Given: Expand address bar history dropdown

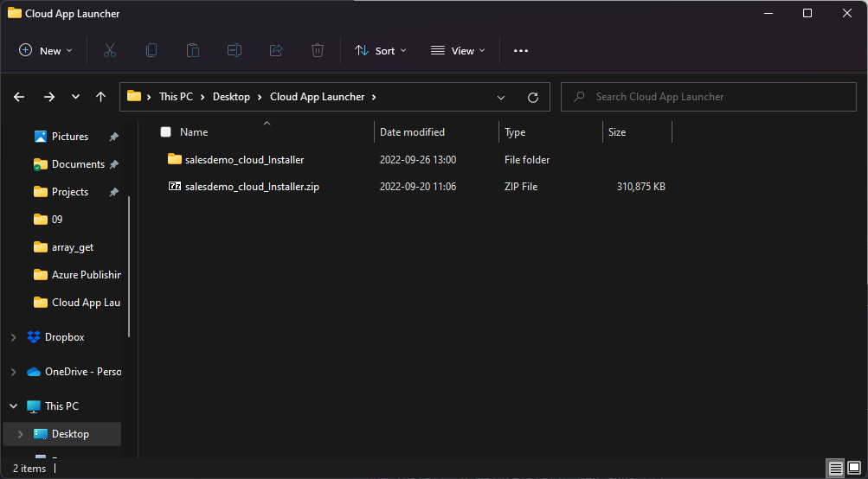Looking at the screenshot, I should point(501,98).
